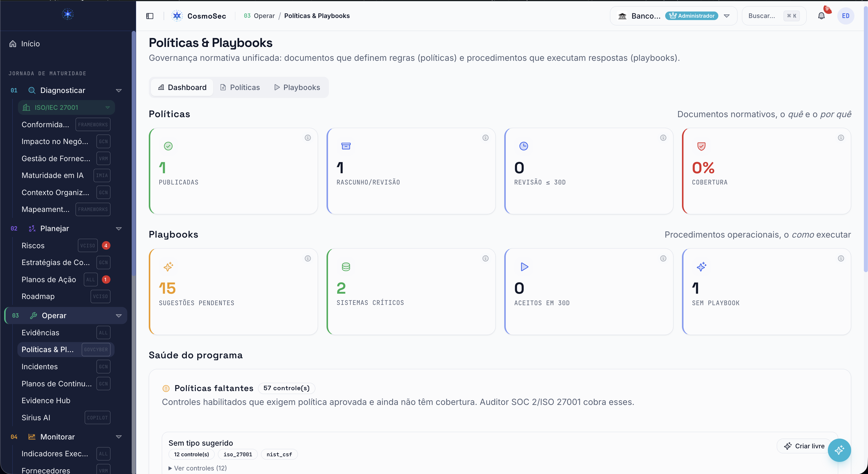
Task: Open Impacto no Negó... in sidebar
Action: [55, 141]
